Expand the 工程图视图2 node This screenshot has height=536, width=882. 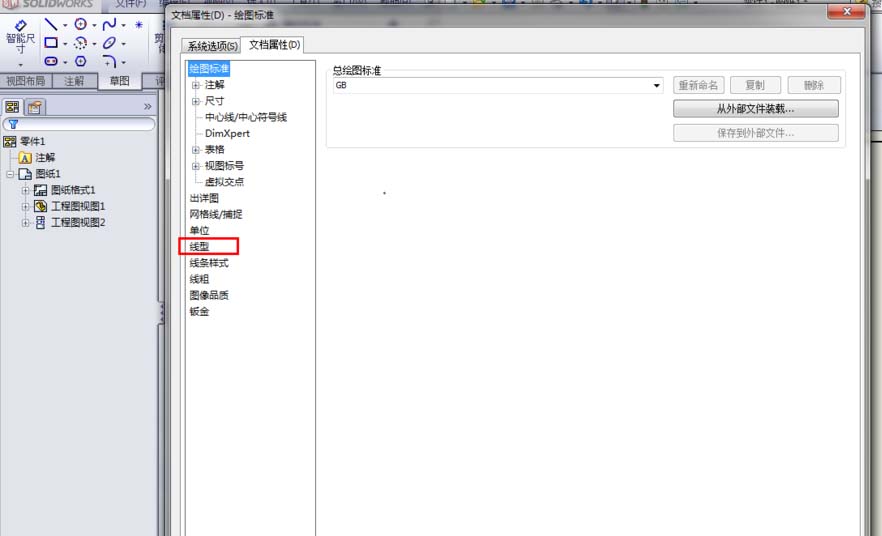pos(25,223)
